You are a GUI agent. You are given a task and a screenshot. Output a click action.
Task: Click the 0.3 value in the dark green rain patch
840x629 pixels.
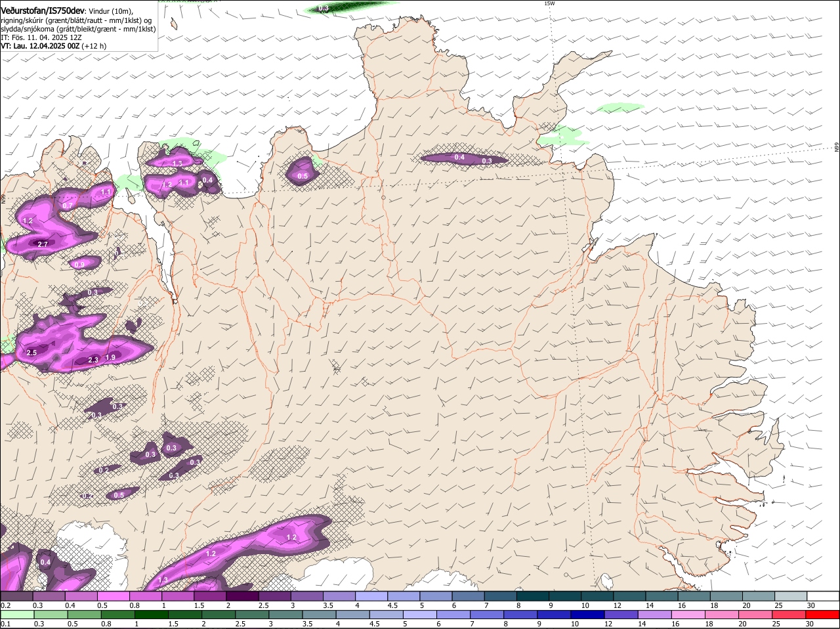[324, 9]
